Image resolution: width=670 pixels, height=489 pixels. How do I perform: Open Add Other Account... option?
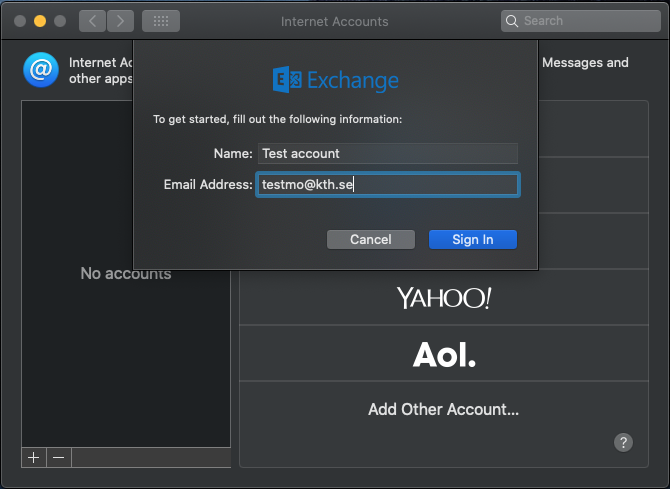[443, 409]
